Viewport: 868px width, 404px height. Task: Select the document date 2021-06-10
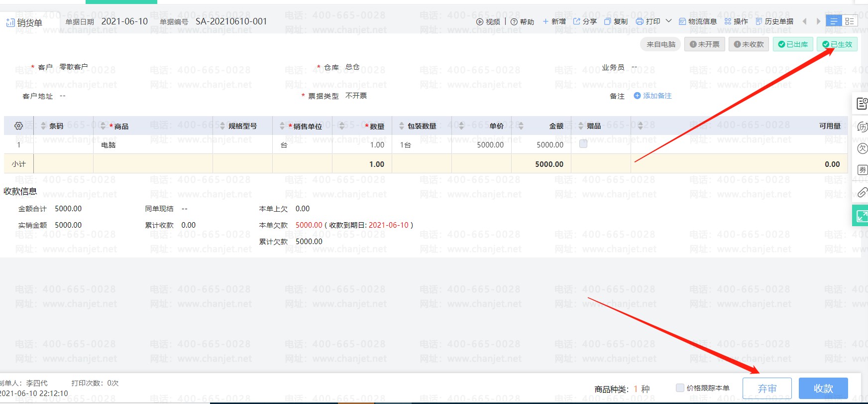tap(124, 21)
